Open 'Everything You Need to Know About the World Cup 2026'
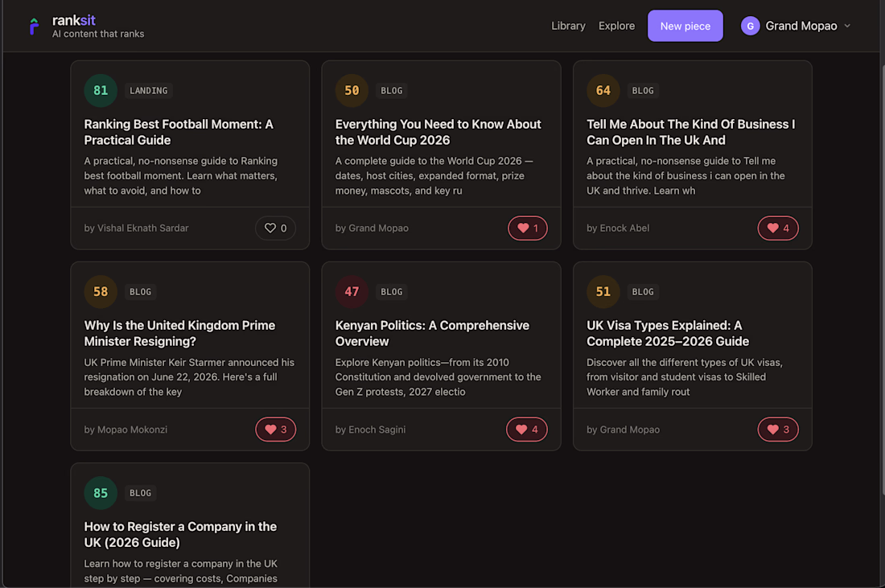 coord(438,132)
